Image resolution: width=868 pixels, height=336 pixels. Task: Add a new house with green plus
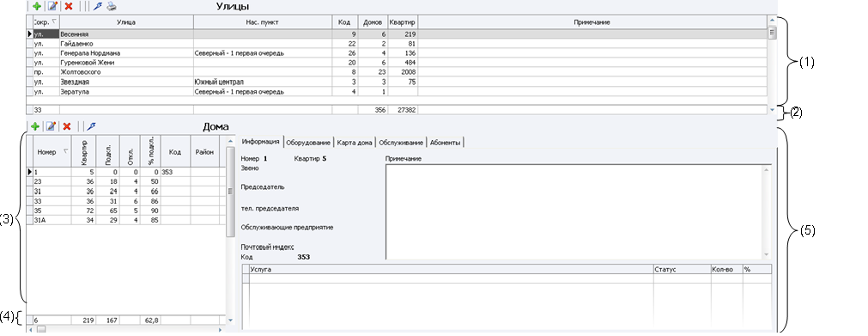click(x=35, y=126)
